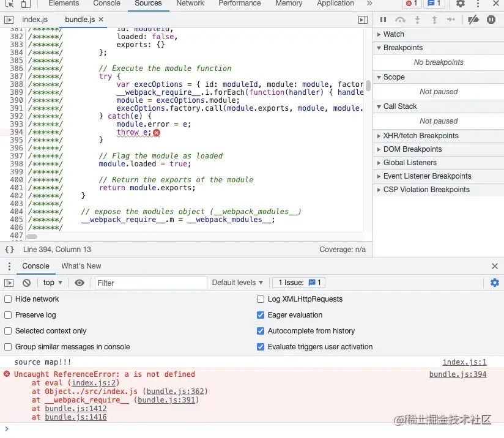Pause script execution
504x438 pixels.
(383, 20)
